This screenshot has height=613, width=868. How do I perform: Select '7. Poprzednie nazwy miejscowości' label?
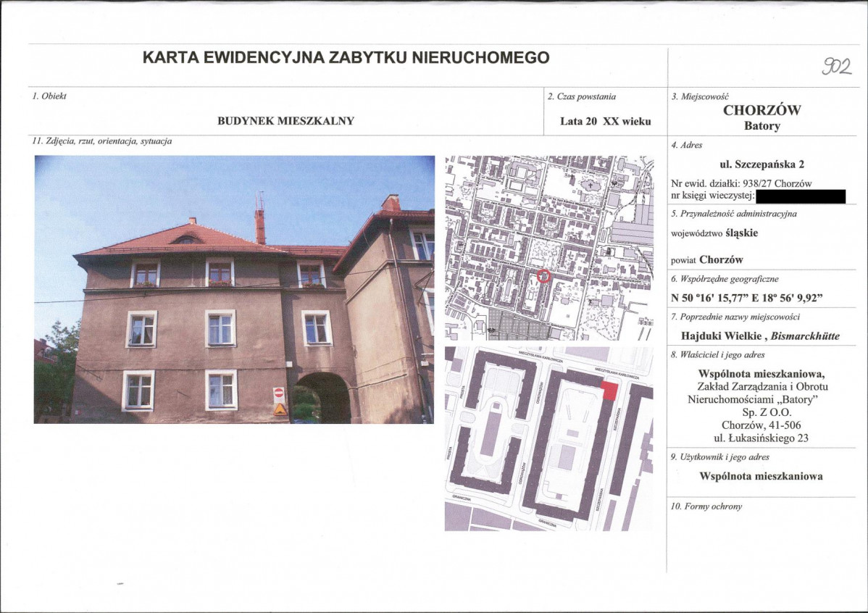[735, 317]
